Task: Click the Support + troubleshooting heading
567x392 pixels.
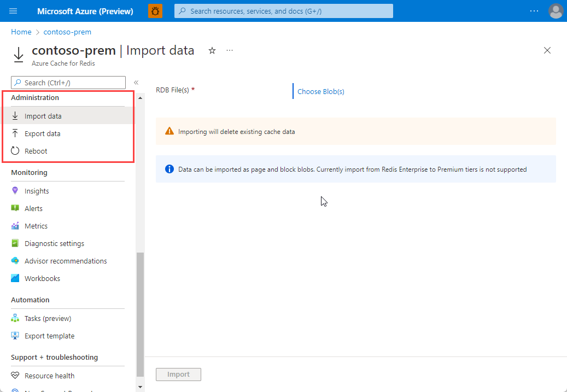Action: 54,358
